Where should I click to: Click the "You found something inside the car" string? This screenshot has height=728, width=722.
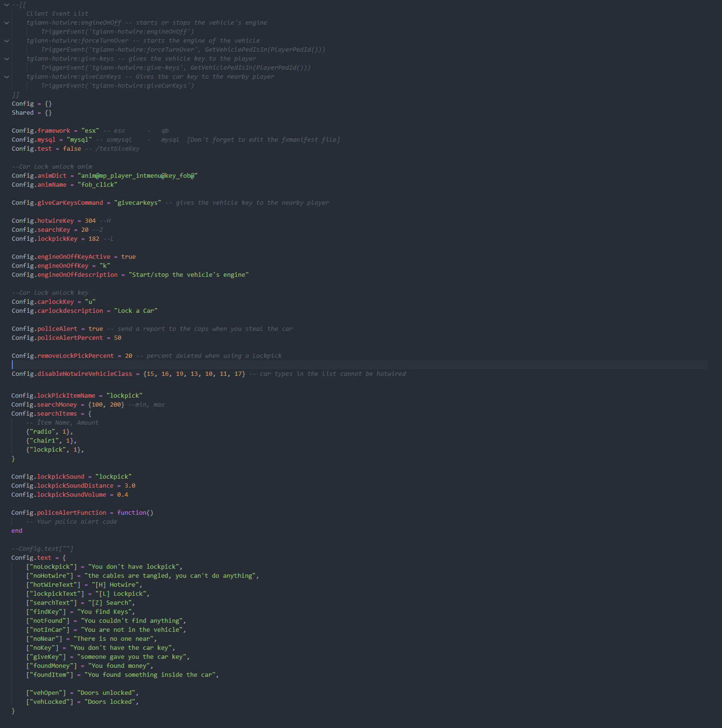click(150, 675)
